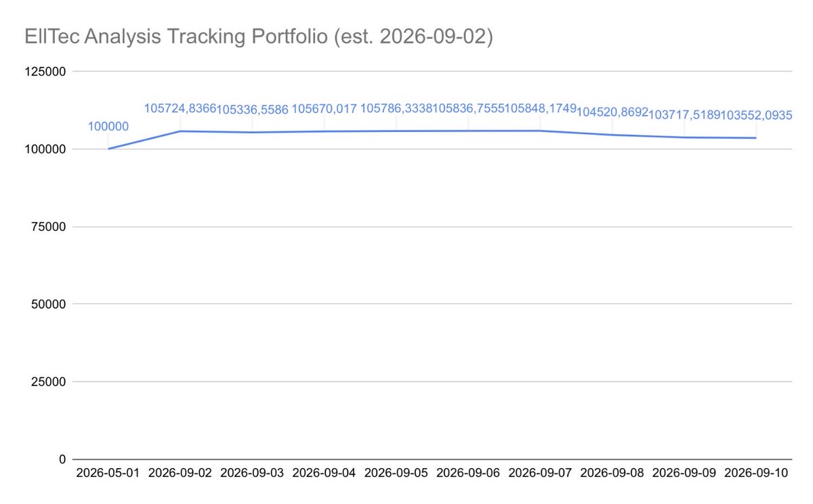Image resolution: width=813 pixels, height=504 pixels.
Task: Click the y-axis label 75000
Action: tap(47, 227)
